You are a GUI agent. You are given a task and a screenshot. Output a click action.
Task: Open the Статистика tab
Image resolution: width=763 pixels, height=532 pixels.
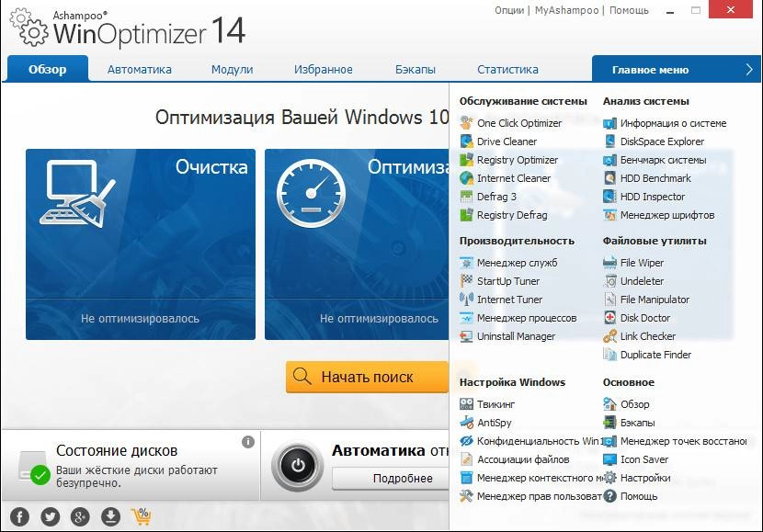tap(507, 70)
